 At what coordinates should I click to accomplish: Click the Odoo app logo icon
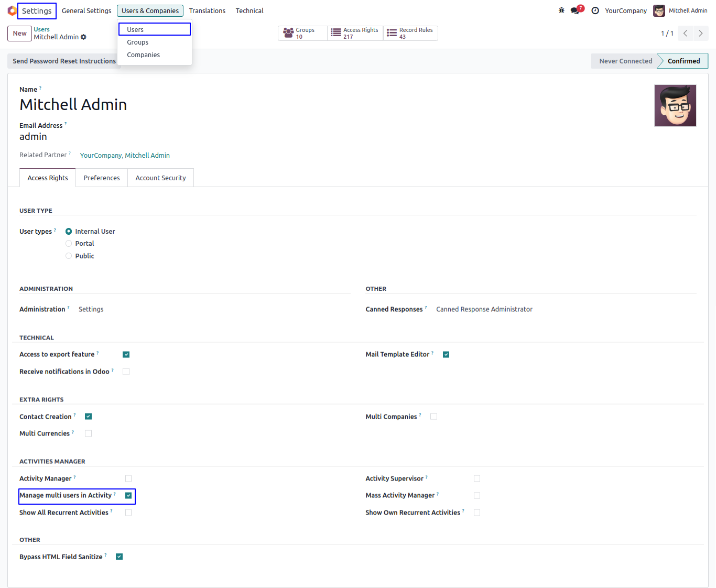tap(12, 10)
